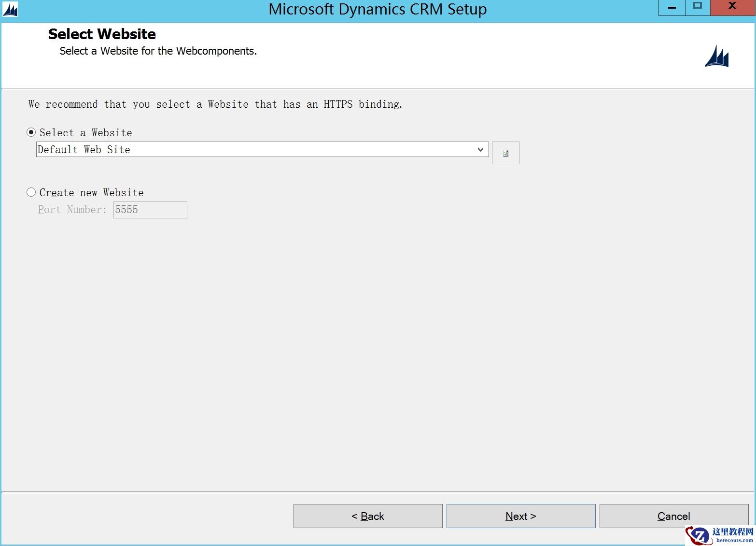Screen dimensions: 756x546
Task: Click the Microsoft logo in the title bar
Action: pyautogui.click(x=10, y=9)
